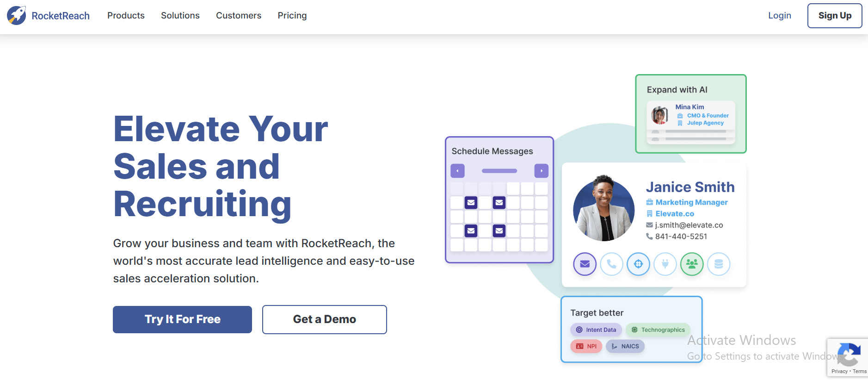The width and height of the screenshot is (868, 380).
Task: Click the 'Target better' card title
Action: (597, 313)
